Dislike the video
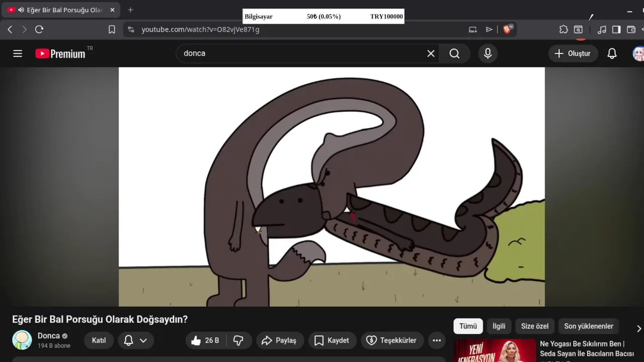 pos(238,340)
